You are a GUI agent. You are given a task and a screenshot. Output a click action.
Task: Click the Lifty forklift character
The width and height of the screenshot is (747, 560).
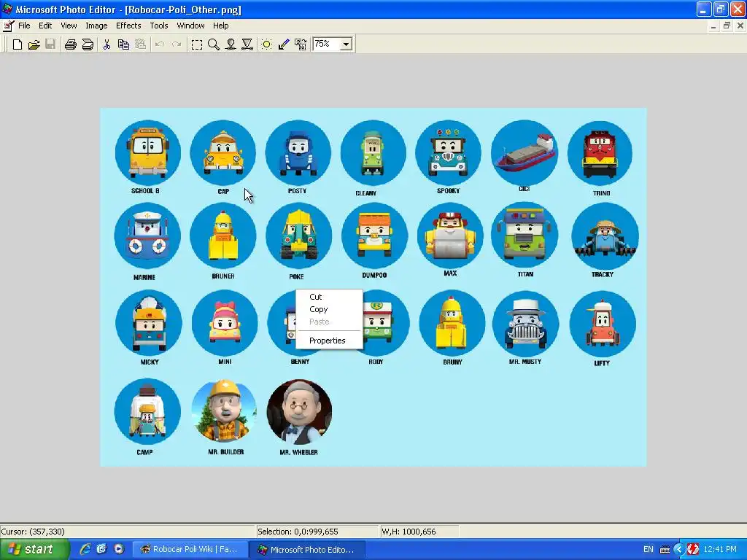click(603, 324)
